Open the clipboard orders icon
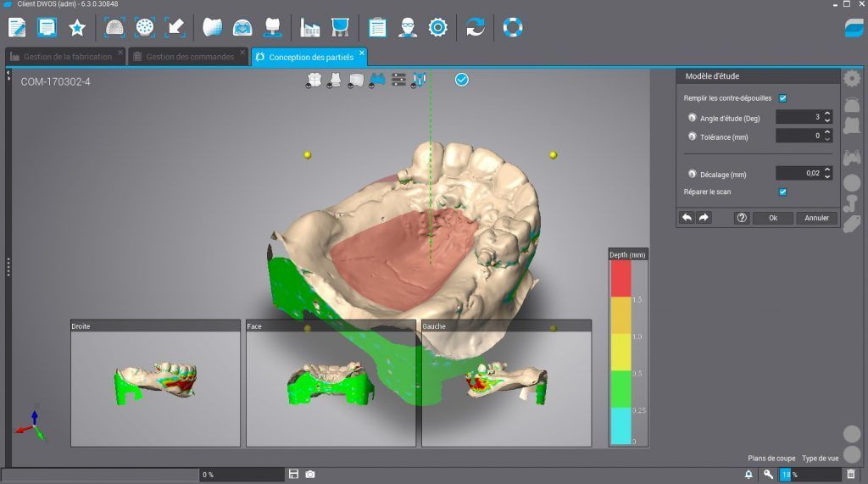 (378, 28)
